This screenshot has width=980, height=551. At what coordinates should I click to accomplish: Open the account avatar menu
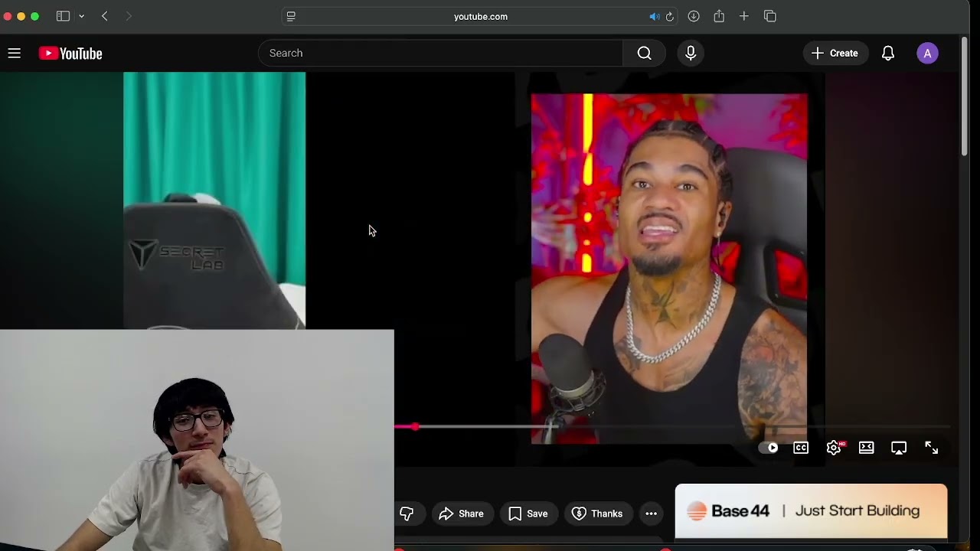[927, 53]
